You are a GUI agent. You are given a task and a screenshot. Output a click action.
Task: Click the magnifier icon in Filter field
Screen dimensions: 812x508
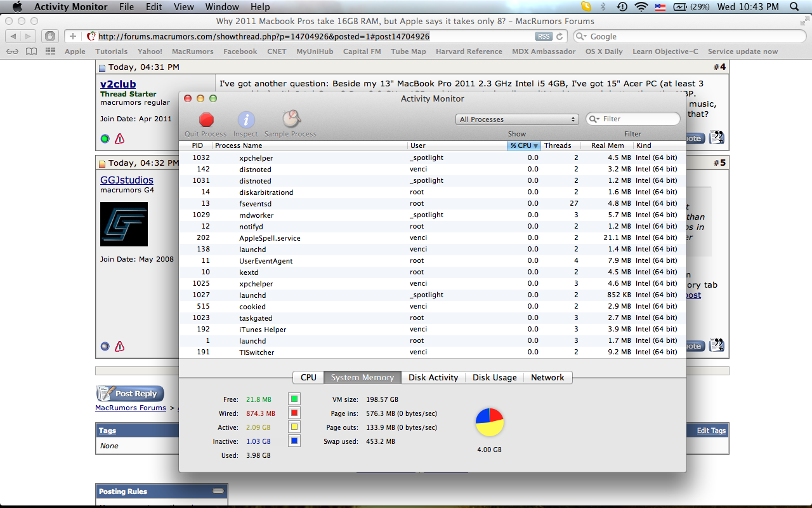[x=594, y=119]
